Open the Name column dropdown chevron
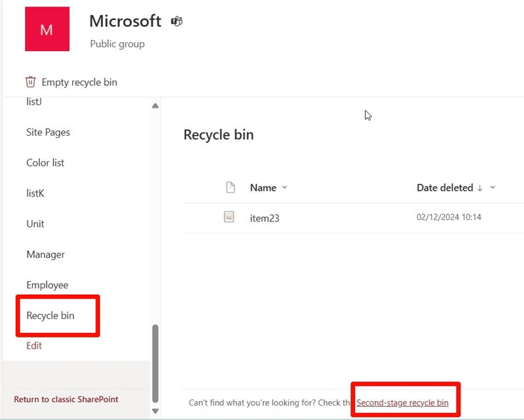 284,187
